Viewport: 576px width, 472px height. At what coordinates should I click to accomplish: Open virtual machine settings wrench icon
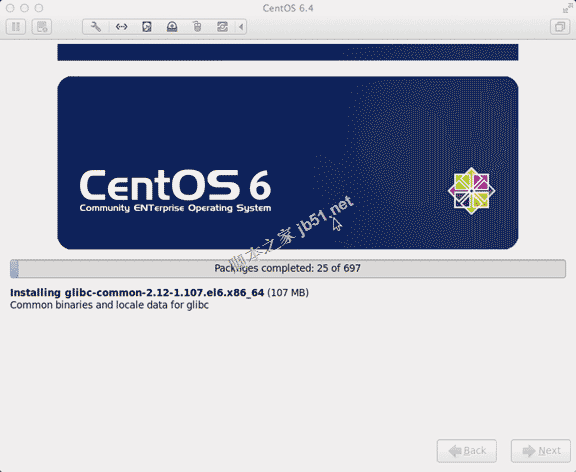tap(96, 27)
